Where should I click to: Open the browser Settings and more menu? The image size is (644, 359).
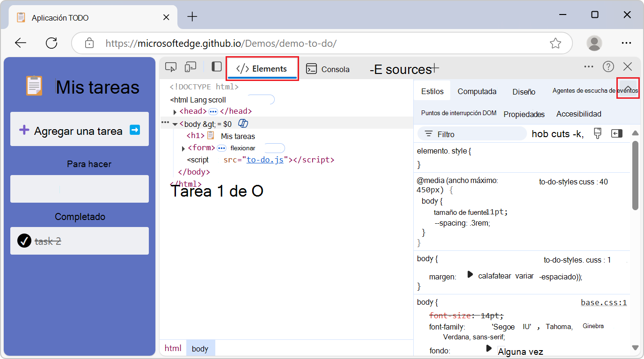(627, 43)
